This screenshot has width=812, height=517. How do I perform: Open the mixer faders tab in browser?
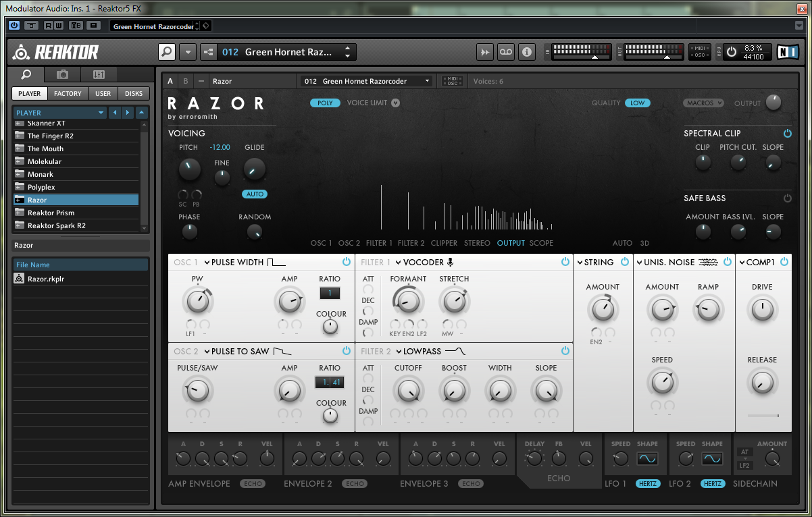coord(99,74)
